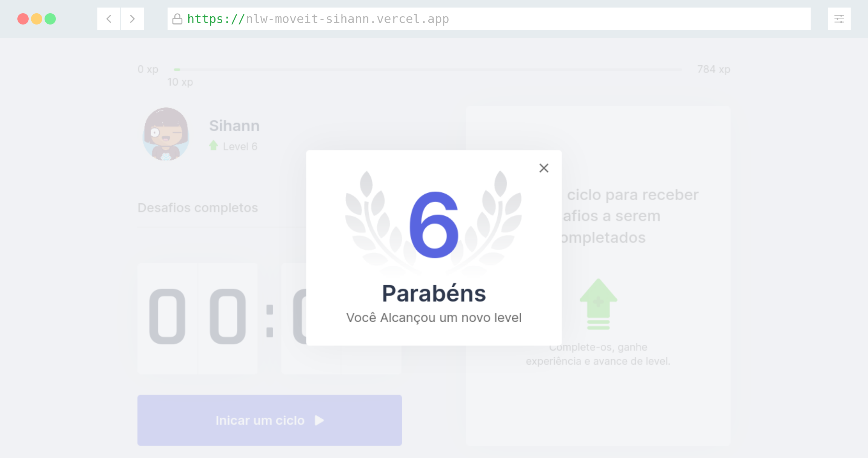Click the 784 xp goal label
The image size is (868, 458).
713,69
